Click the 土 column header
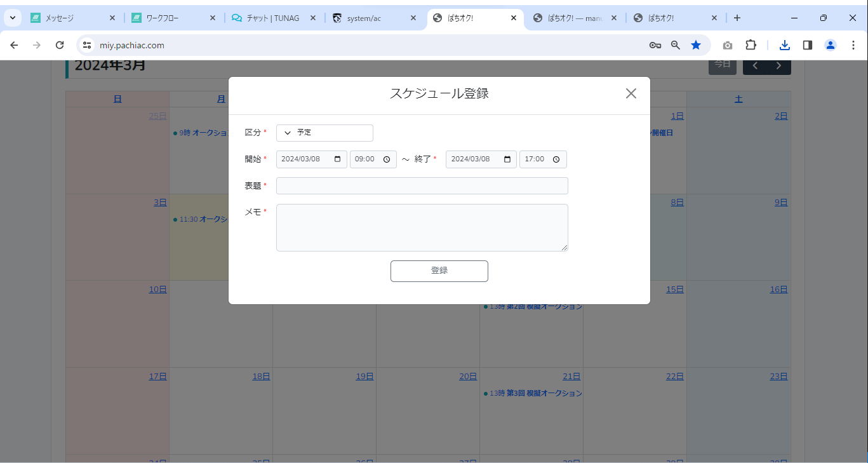This screenshot has width=868, height=463. 738,98
